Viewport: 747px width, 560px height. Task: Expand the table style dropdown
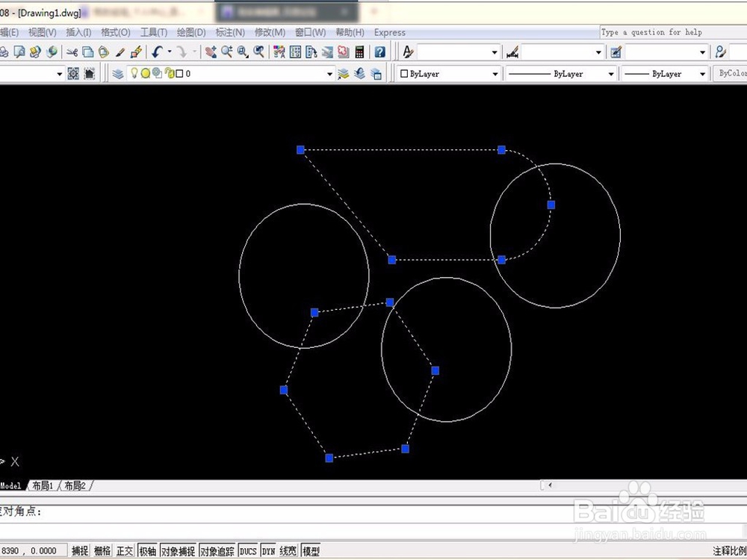[x=703, y=52]
